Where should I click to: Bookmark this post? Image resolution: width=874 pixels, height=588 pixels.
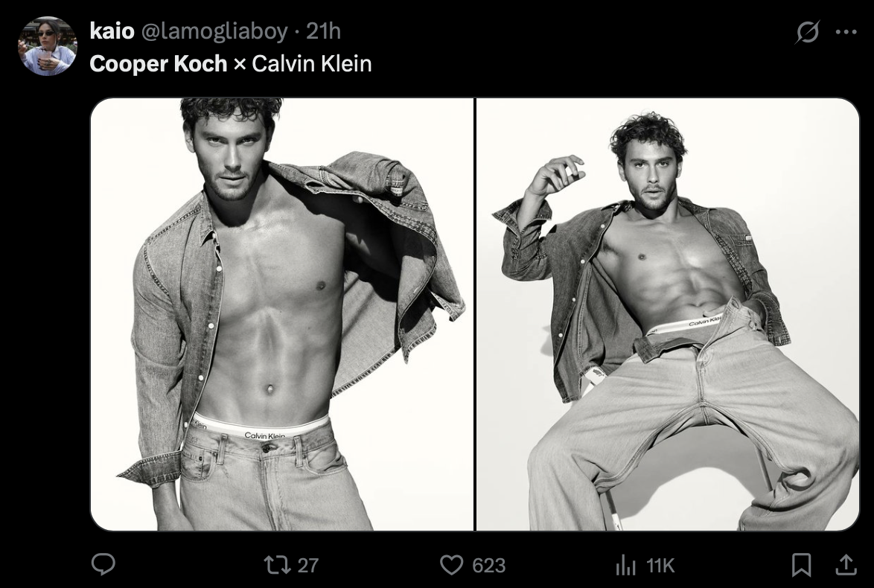(x=801, y=565)
